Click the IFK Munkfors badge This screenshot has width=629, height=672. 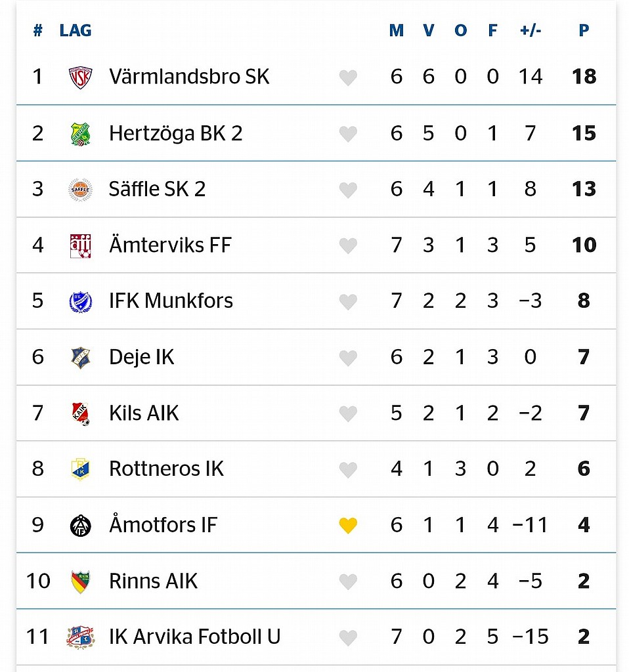[x=80, y=301]
